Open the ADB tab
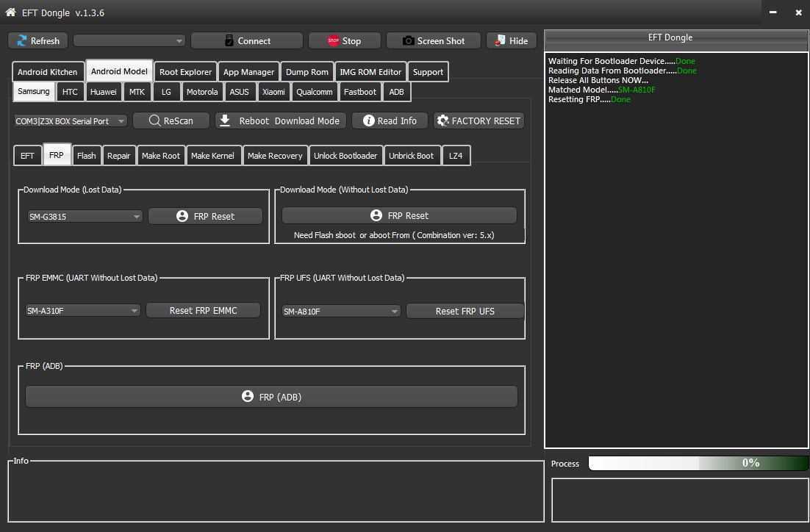Viewport: 810px width, 532px height. (x=396, y=92)
